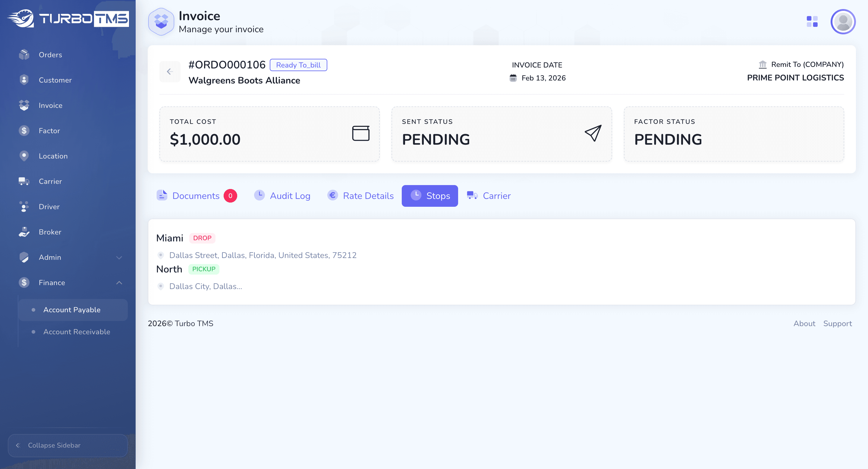
Task: Collapse the Finance menu chevron
Action: [x=119, y=283]
